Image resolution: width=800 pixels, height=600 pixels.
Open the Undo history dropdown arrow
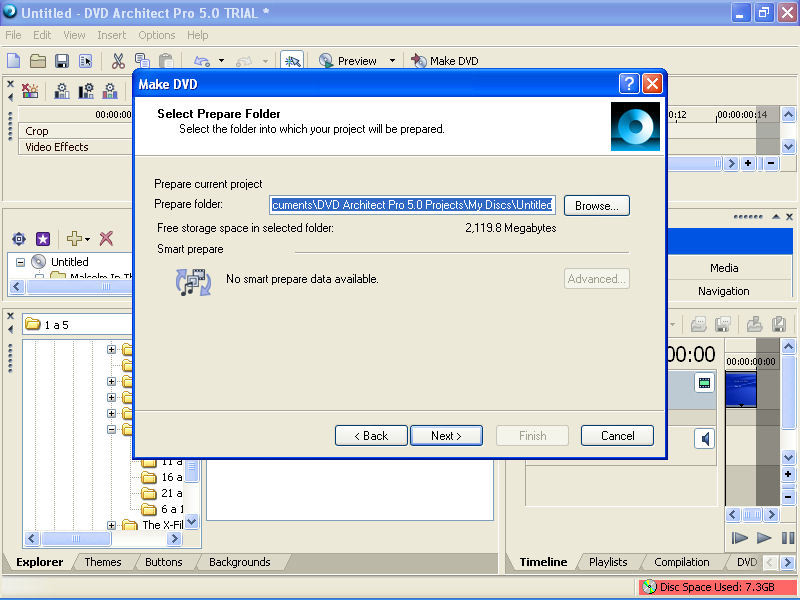click(221, 61)
